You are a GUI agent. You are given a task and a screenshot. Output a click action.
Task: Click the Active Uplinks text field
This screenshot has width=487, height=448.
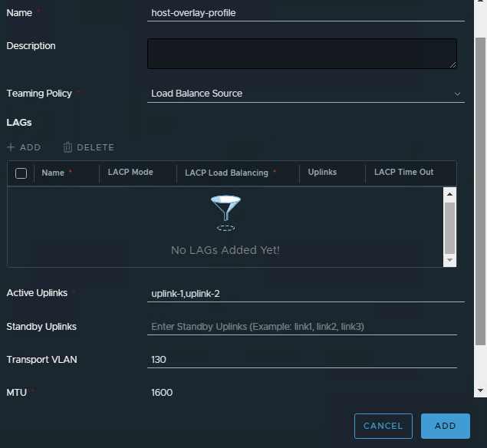point(305,294)
